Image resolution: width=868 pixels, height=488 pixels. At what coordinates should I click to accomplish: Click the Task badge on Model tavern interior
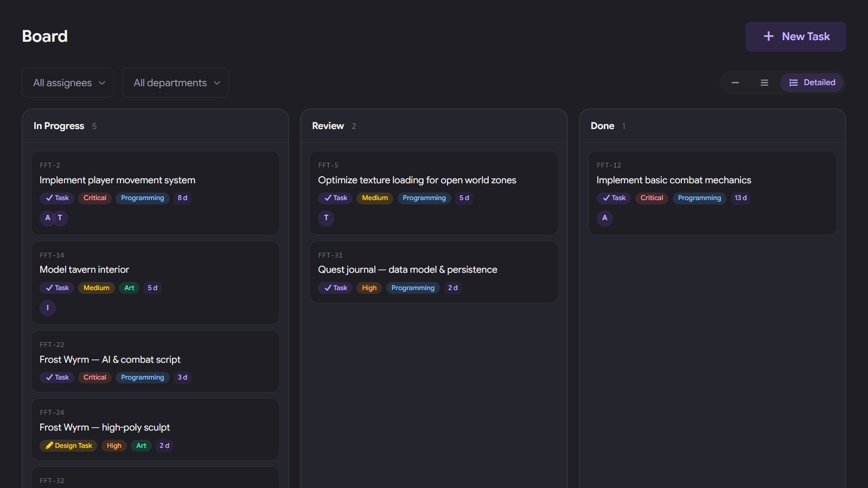click(x=57, y=288)
